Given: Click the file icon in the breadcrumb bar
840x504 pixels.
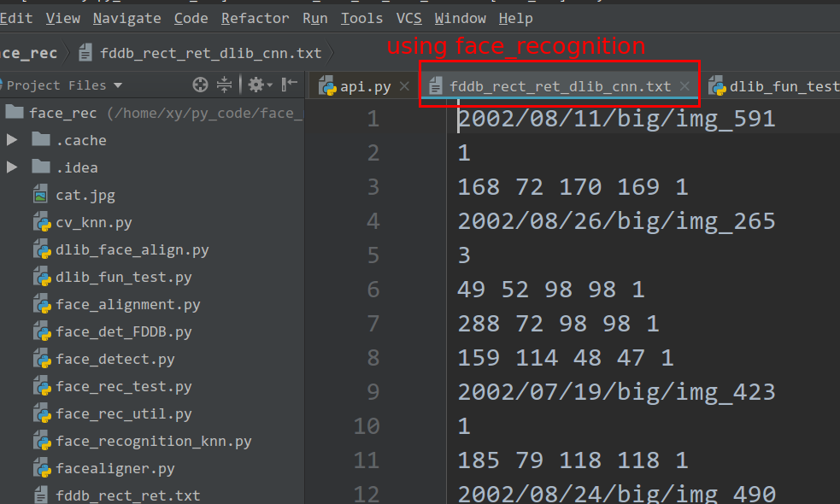Looking at the screenshot, I should tap(85, 51).
